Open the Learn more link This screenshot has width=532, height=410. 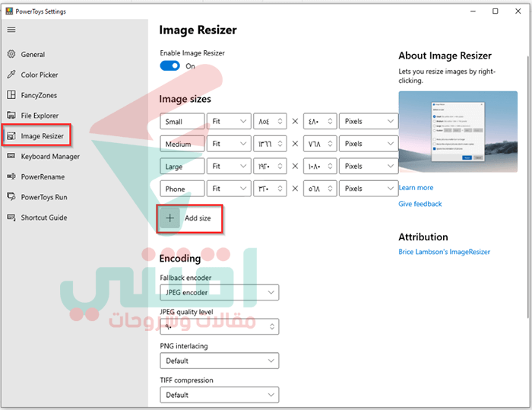coord(416,188)
